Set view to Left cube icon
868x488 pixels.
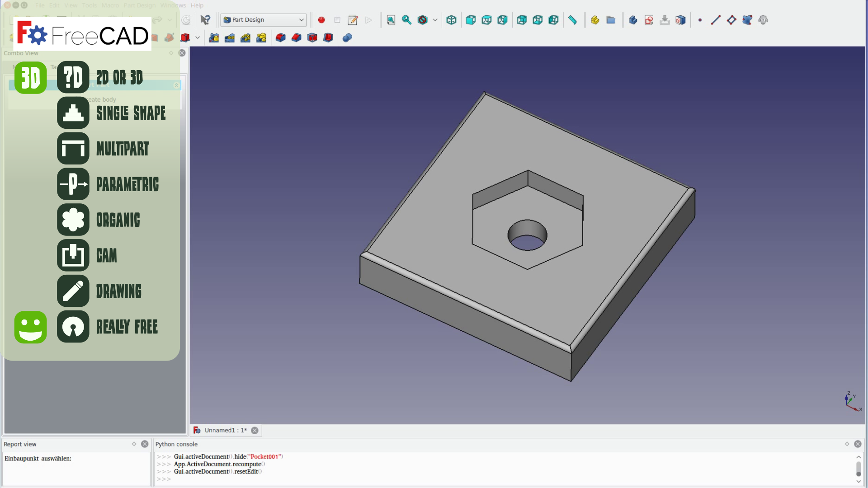tap(553, 20)
